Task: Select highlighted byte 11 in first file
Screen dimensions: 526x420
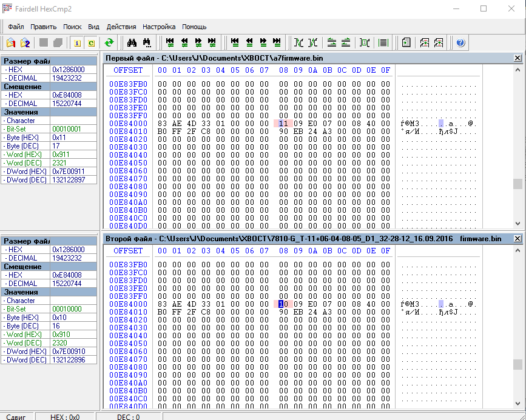Action: 283,124
